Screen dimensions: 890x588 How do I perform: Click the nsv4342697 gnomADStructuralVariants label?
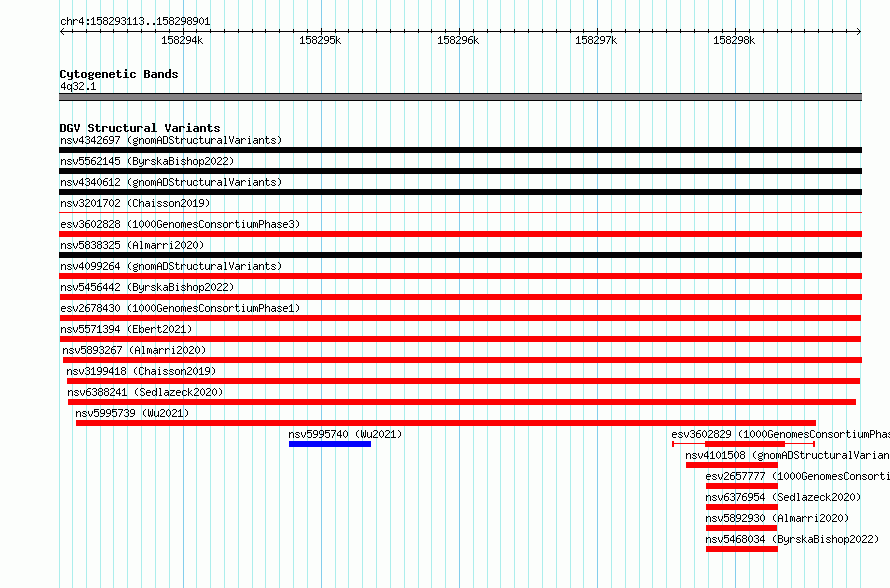(171, 140)
